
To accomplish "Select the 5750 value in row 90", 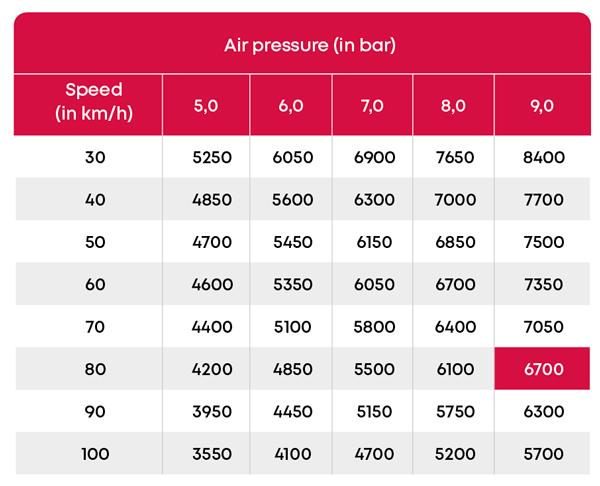I will (455, 411).
